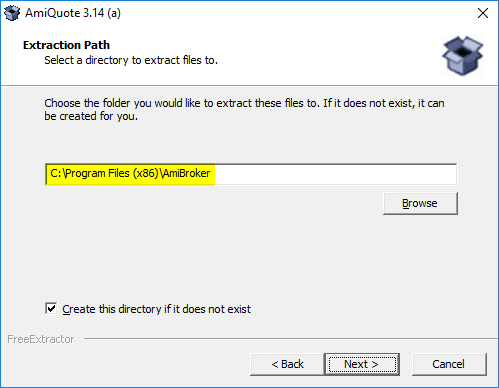This screenshot has height=388, width=499.
Task: Go to the Next step
Action: click(362, 364)
